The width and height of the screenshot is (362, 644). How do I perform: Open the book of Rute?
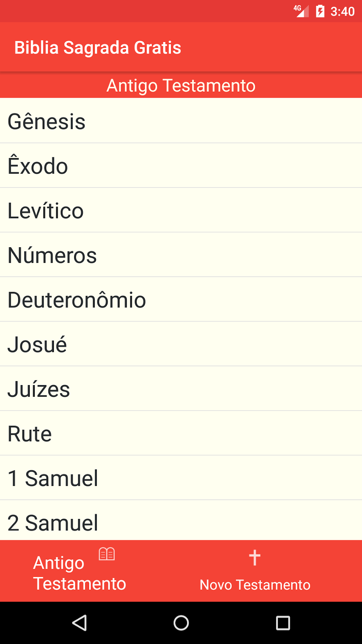(x=181, y=433)
